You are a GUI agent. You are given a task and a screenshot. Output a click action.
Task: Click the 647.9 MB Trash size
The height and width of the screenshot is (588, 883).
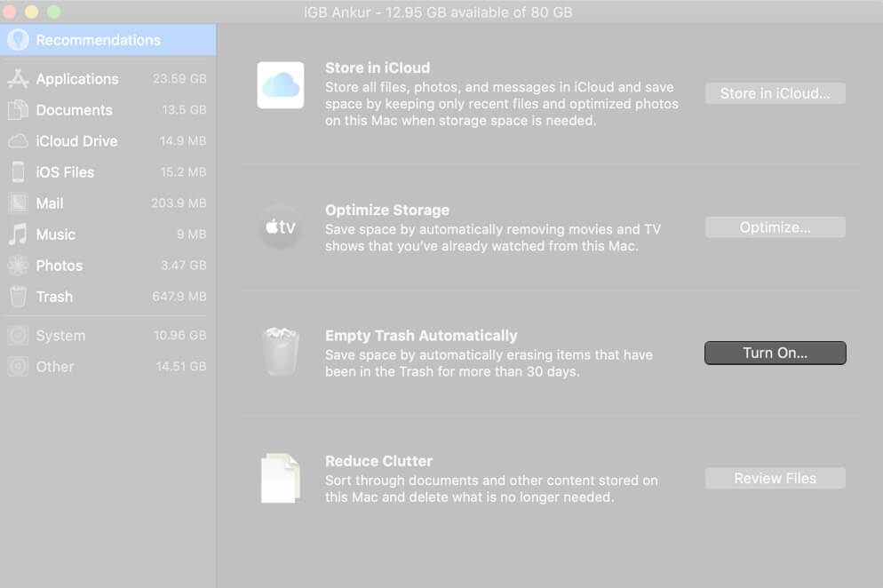pos(179,297)
